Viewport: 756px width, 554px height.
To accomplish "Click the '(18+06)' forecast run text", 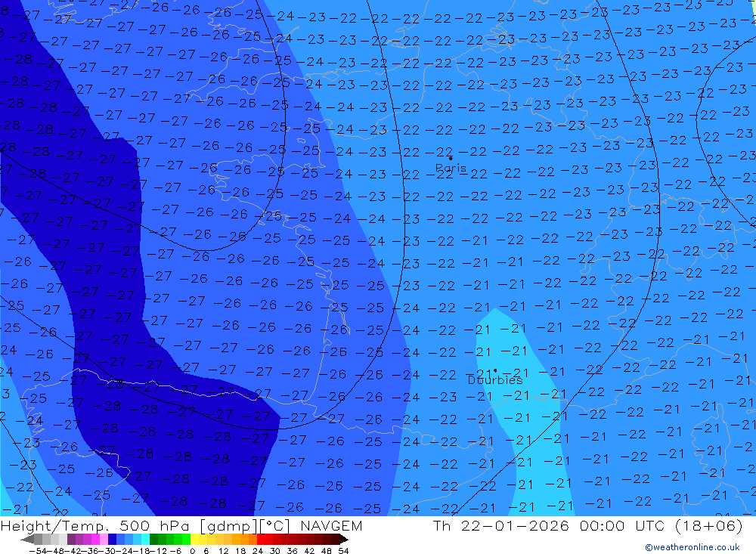I will point(709,525).
